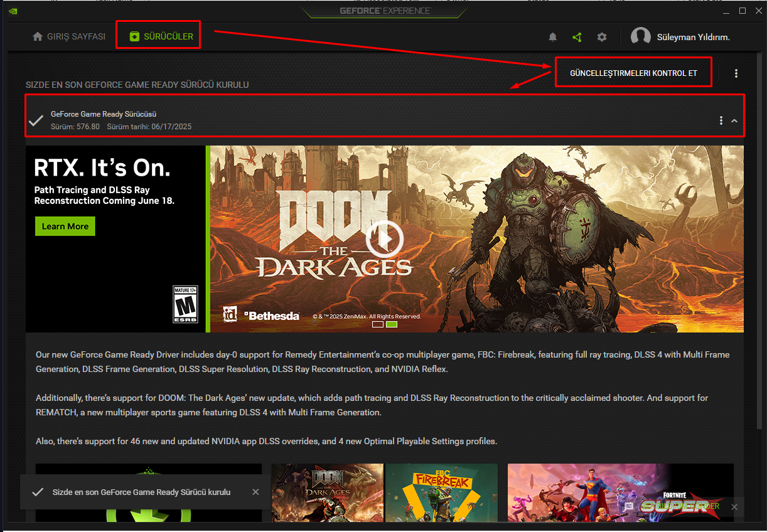Click the RTX. It's On. banner heading
This screenshot has height=532, width=767.
[102, 168]
